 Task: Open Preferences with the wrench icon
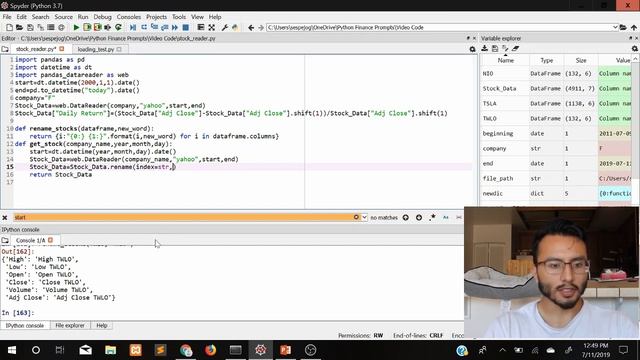(x=224, y=27)
